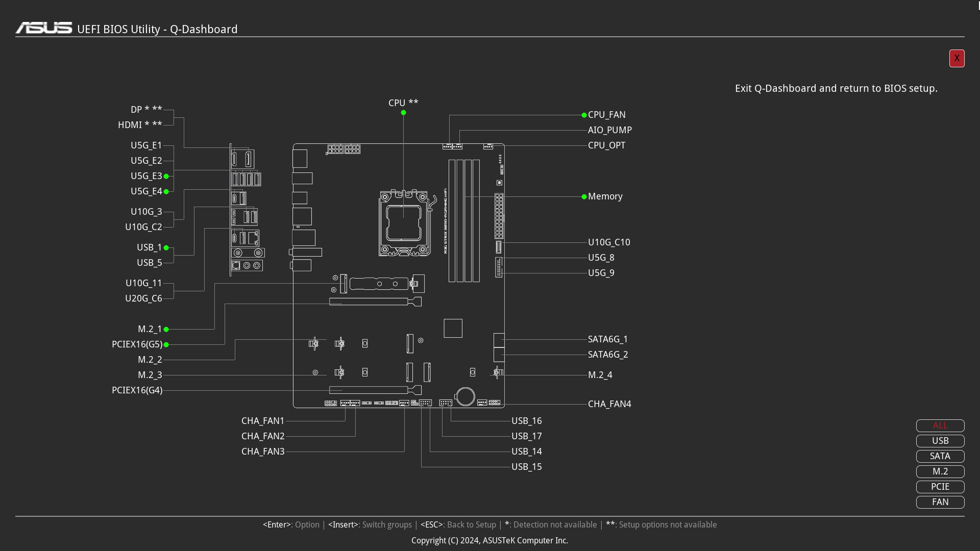Image resolution: width=980 pixels, height=551 pixels.
Task: Select the AIO_PUMP header label
Action: 609,130
